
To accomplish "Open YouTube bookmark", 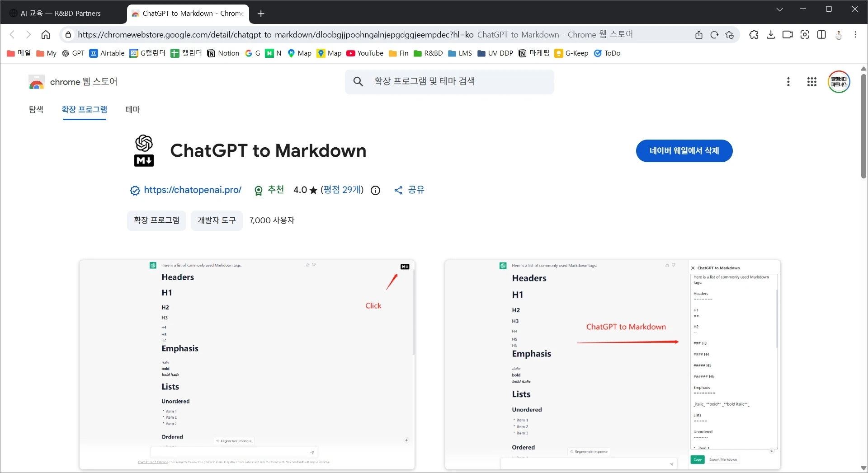I will (x=365, y=53).
